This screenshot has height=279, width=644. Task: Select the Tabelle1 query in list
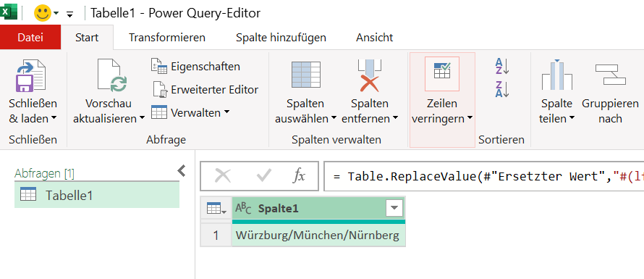pos(97,195)
